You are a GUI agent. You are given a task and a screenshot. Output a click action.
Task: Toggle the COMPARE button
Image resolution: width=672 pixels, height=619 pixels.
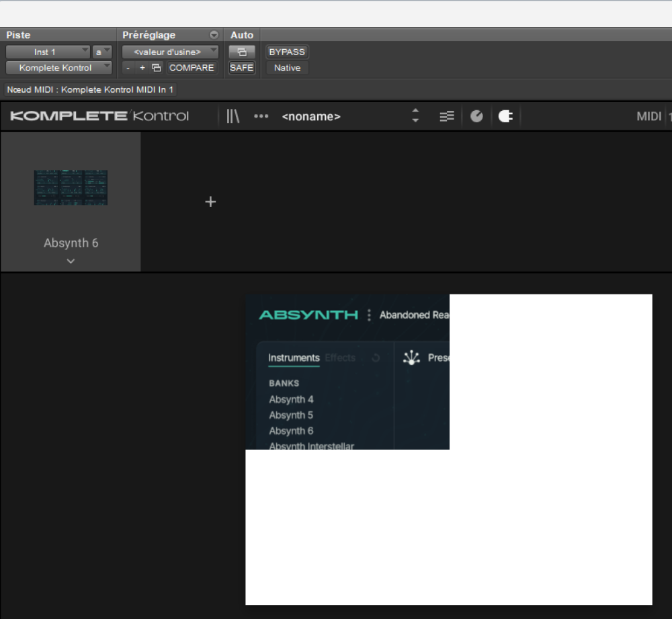pyautogui.click(x=192, y=68)
